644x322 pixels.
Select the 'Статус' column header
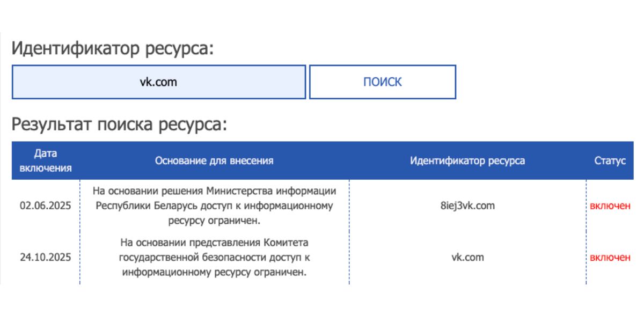610,160
